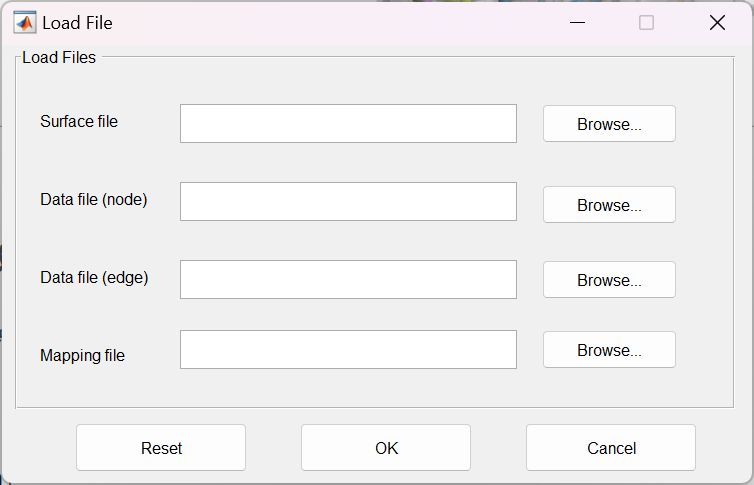
Task: Click the MATLAB logo icon in title bar
Action: click(24, 22)
